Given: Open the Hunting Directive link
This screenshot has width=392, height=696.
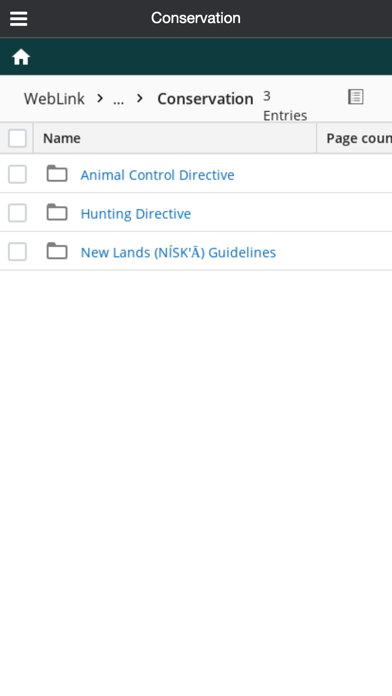Looking at the screenshot, I should [x=136, y=214].
